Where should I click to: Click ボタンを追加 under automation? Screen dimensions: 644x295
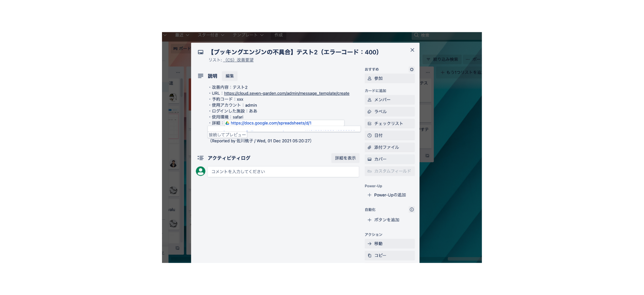390,220
